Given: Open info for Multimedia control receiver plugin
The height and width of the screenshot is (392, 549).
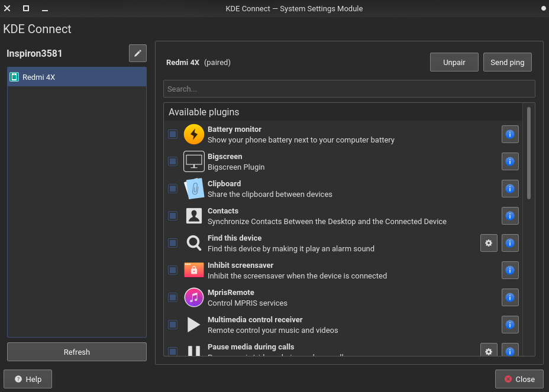Looking at the screenshot, I should pyautogui.click(x=510, y=325).
